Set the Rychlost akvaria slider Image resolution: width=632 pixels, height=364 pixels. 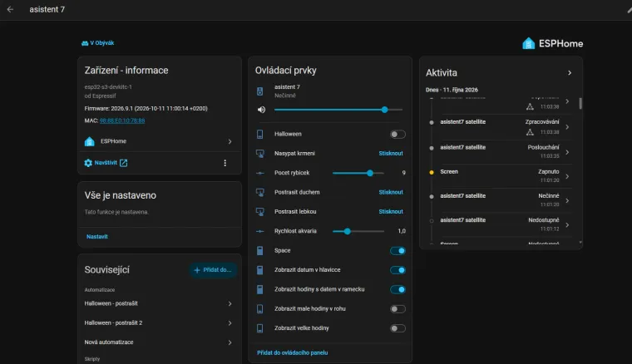(358, 231)
